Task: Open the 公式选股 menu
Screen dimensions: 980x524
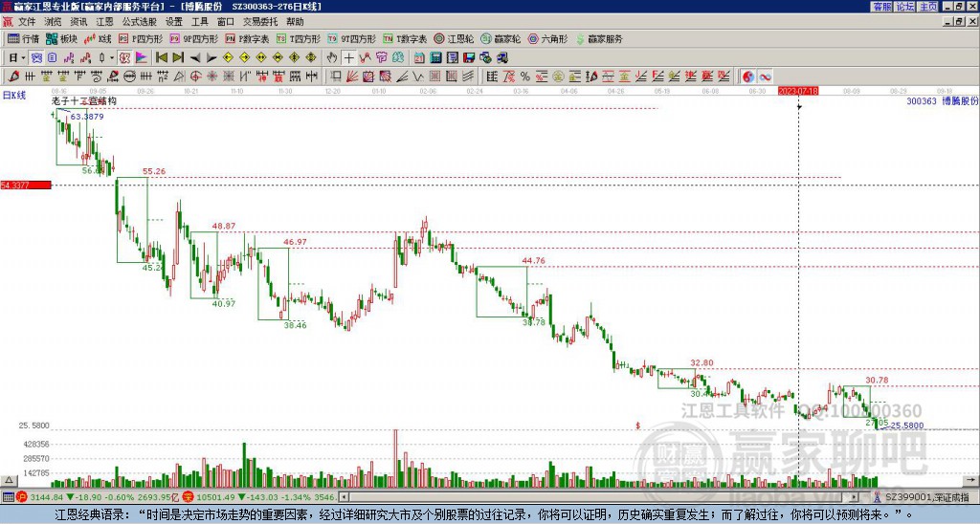Action: point(140,22)
